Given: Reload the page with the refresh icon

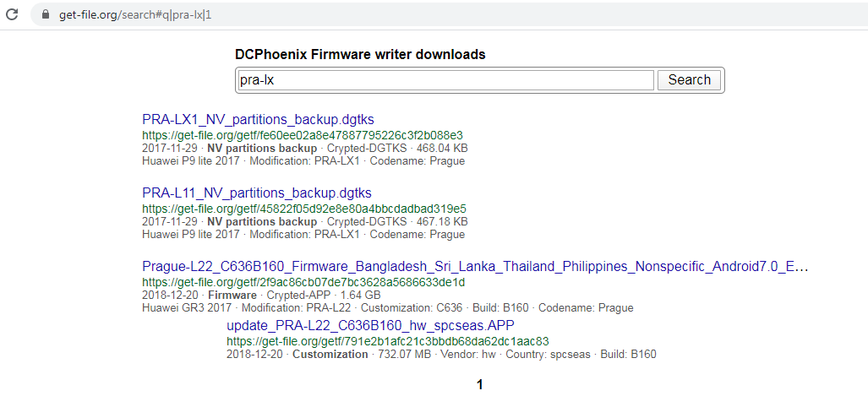Looking at the screenshot, I should [12, 14].
